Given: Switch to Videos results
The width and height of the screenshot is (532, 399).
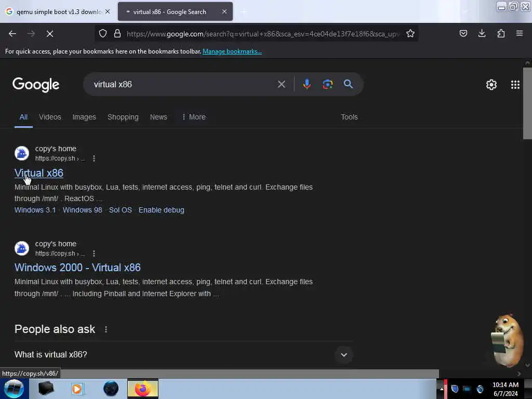Looking at the screenshot, I should (x=50, y=117).
